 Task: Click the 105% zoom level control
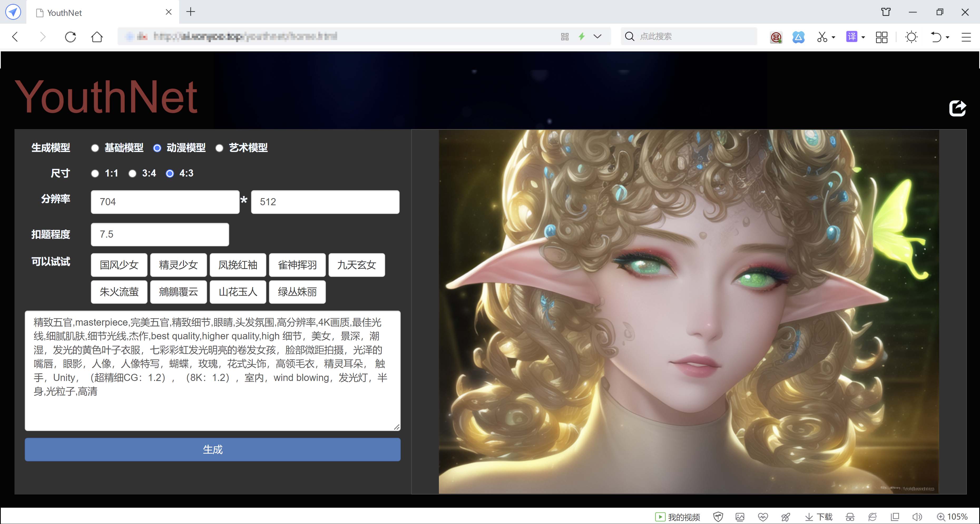pos(952,517)
